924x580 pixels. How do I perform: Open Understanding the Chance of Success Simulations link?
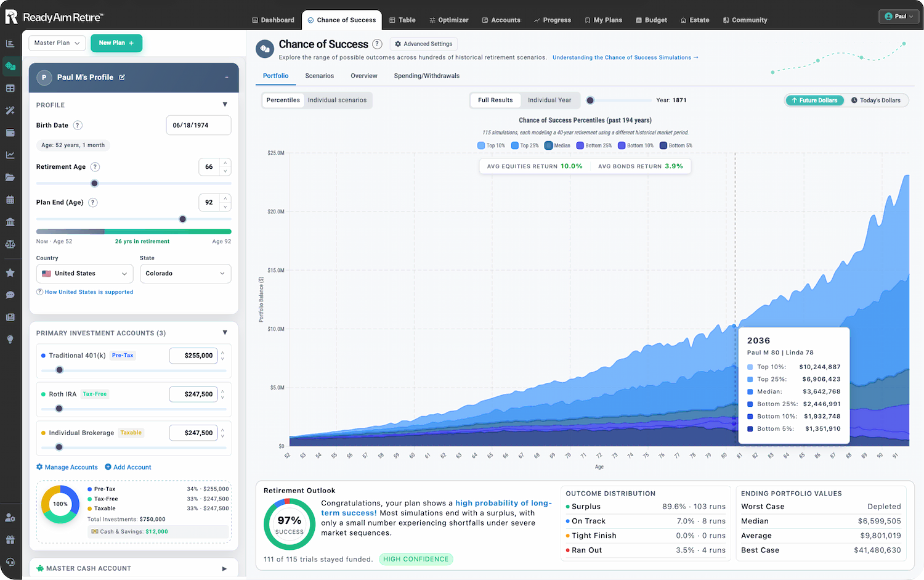625,57
